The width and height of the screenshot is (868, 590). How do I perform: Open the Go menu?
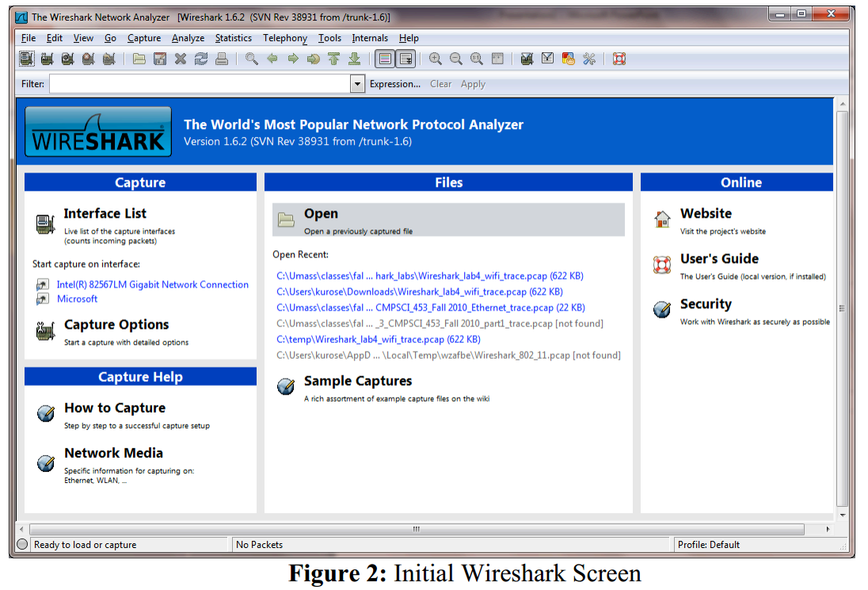click(x=110, y=38)
